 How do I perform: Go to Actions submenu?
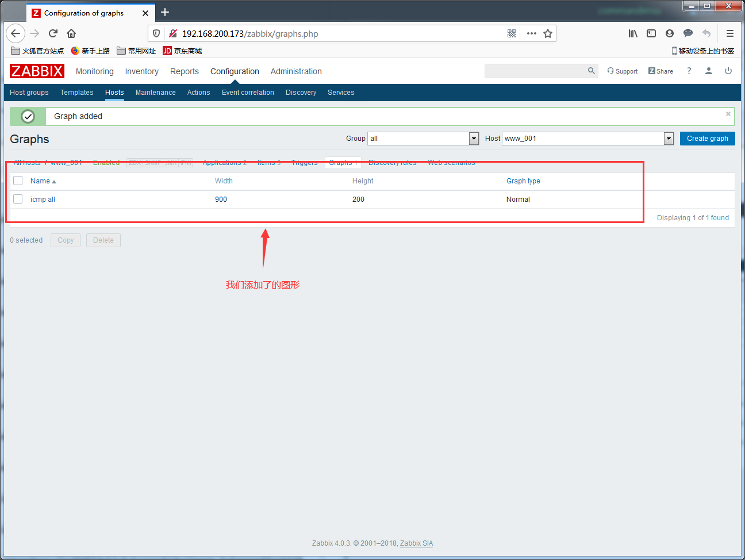[199, 93]
